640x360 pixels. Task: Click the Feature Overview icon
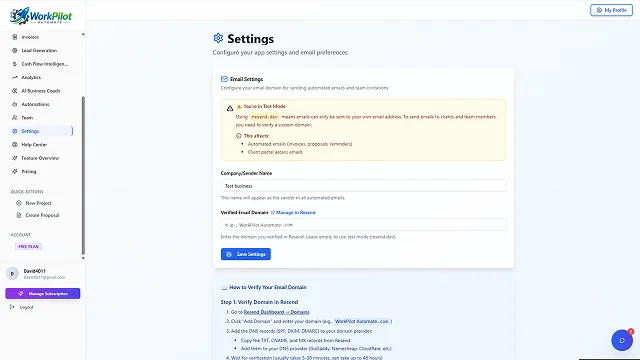coord(15,158)
